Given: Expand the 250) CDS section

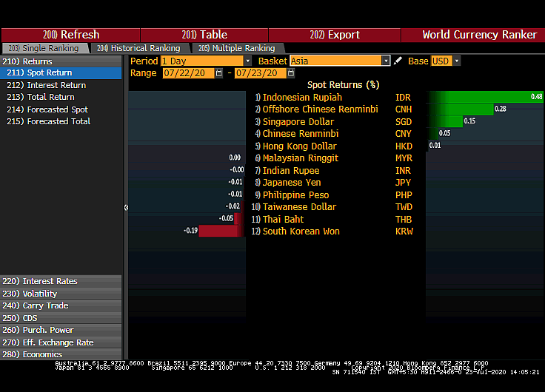Looking at the screenshot, I should [x=61, y=318].
